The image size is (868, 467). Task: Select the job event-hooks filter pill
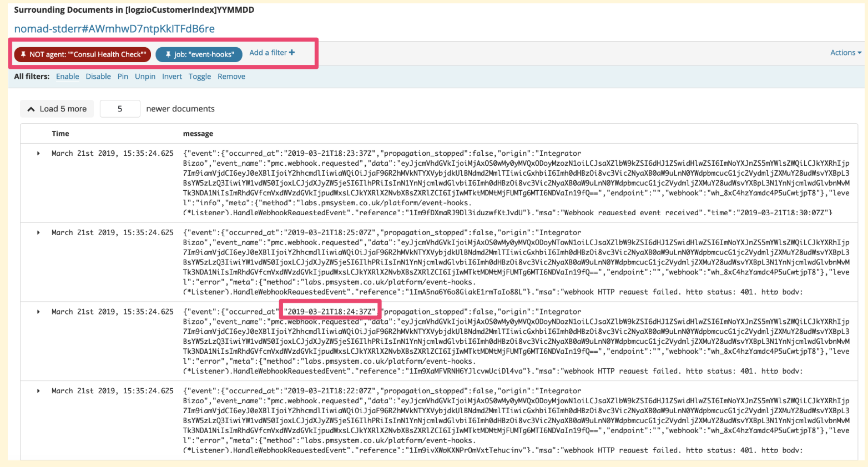199,54
